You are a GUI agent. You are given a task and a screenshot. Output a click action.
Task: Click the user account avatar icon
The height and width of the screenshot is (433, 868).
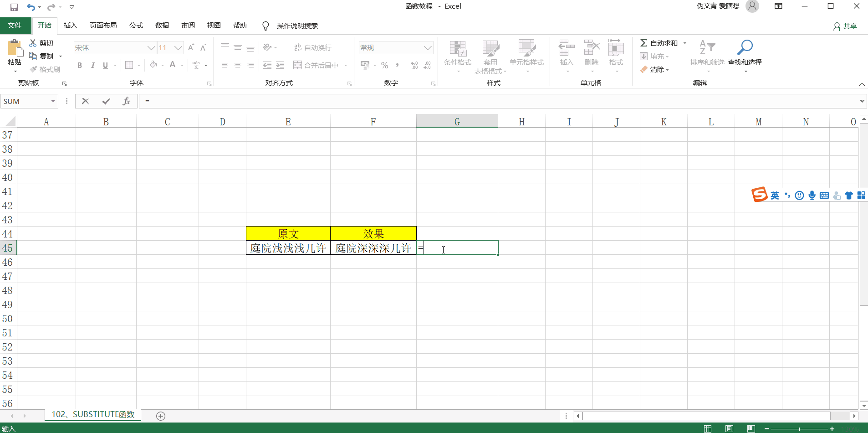click(x=752, y=6)
